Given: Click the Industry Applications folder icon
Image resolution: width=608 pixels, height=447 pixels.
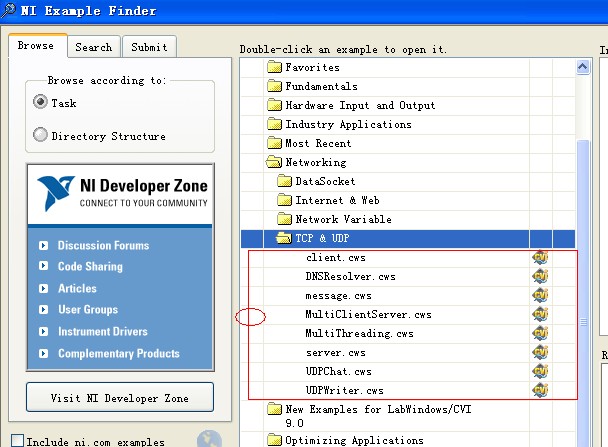Looking at the screenshot, I should point(275,124).
